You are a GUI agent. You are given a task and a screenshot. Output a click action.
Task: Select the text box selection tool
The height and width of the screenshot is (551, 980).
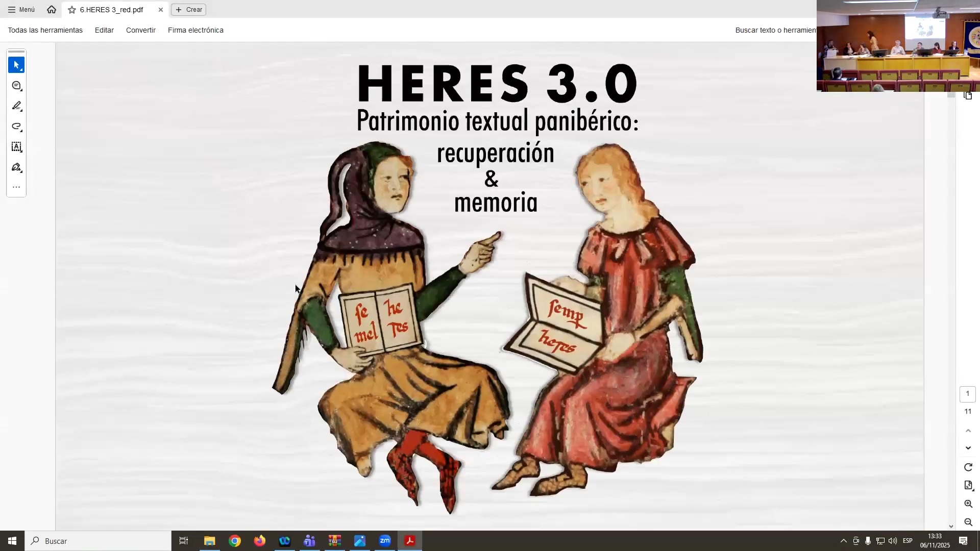tap(16, 147)
